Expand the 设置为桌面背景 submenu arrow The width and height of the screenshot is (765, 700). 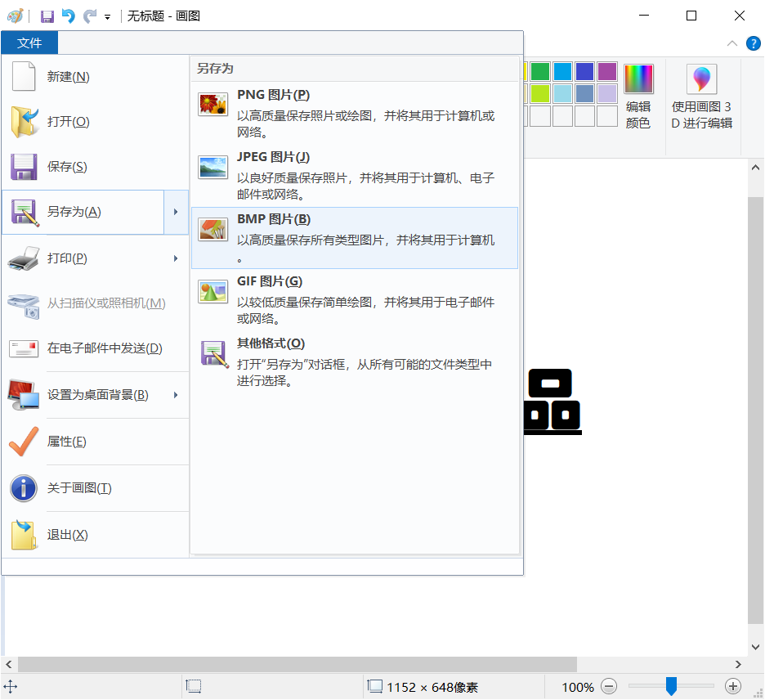point(177,394)
